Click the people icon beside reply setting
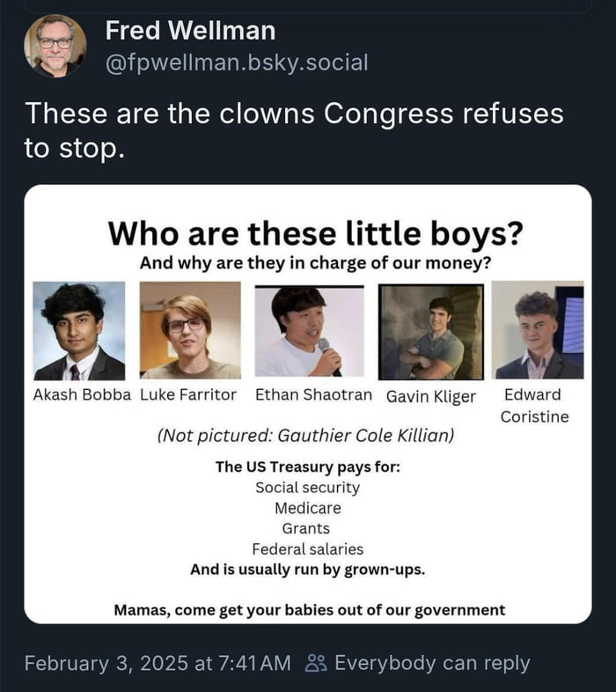The width and height of the screenshot is (616, 692). 315,663
